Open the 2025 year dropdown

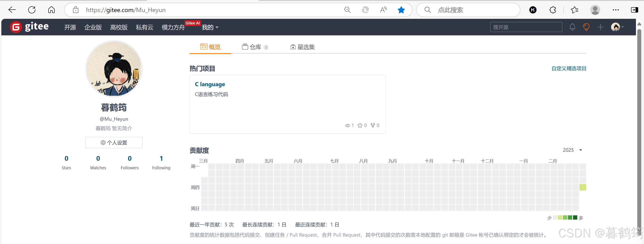572,150
